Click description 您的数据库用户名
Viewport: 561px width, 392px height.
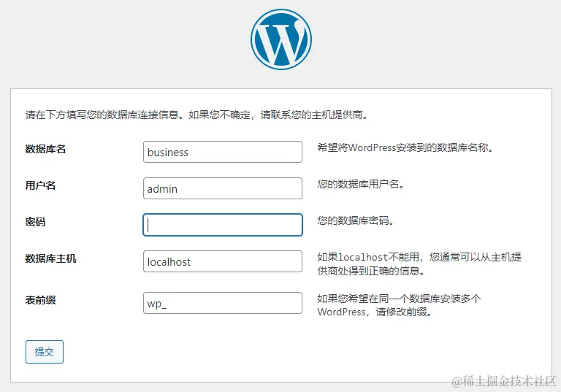tap(361, 184)
